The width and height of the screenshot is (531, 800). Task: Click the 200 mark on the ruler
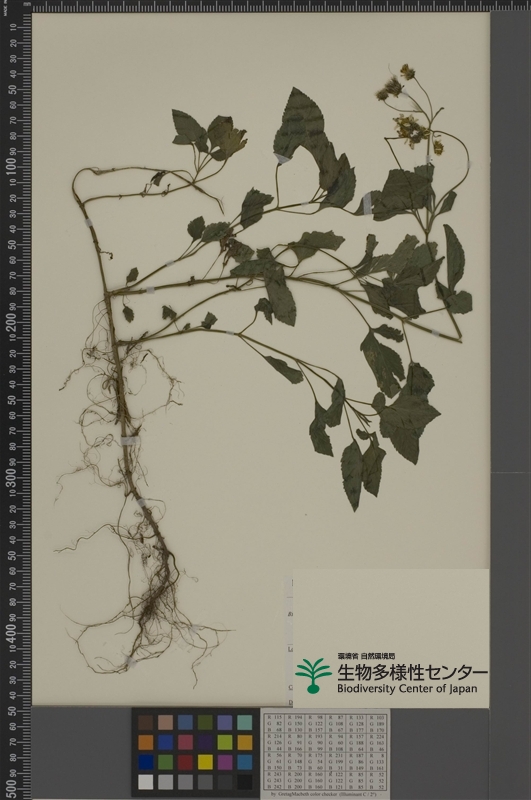point(13,323)
